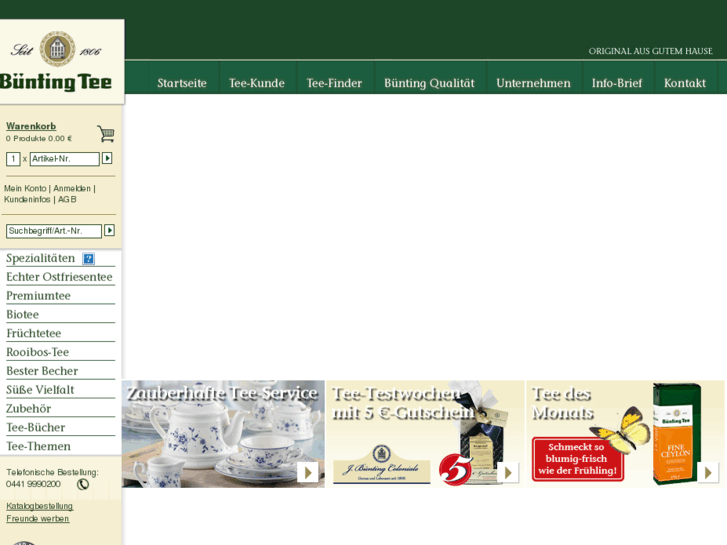Open Info-Brief in the navigation
This screenshot has height=545, width=727.
(617, 83)
